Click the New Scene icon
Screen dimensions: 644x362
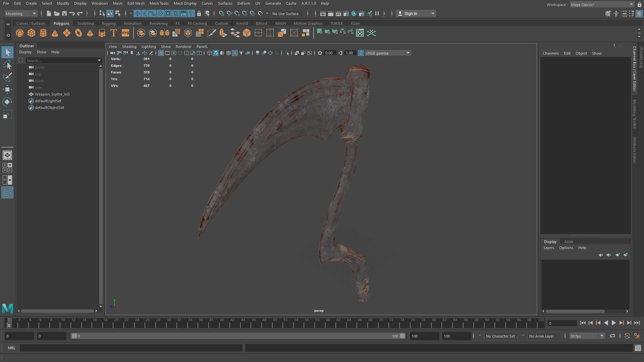(49, 13)
